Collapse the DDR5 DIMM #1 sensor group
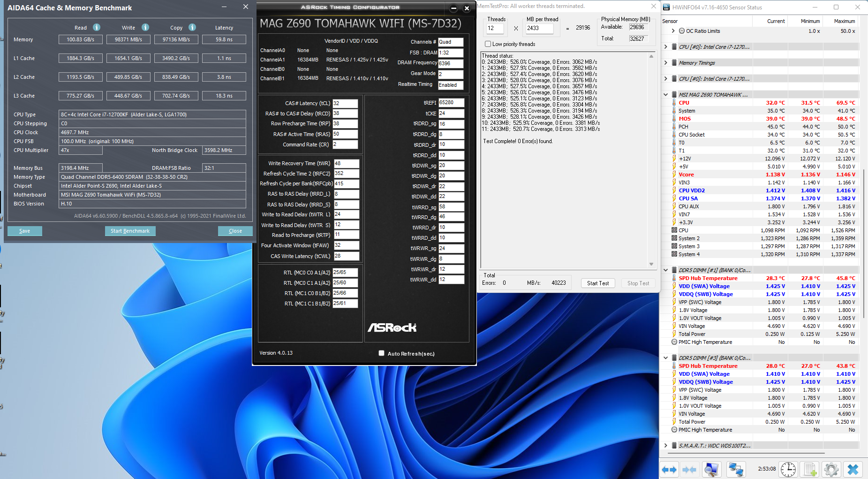868x479 pixels. [666, 270]
